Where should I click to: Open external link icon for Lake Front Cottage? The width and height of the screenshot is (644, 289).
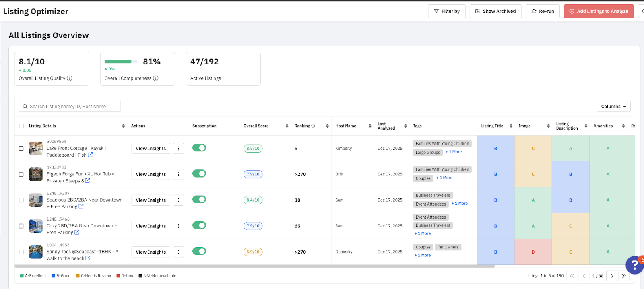(x=90, y=155)
